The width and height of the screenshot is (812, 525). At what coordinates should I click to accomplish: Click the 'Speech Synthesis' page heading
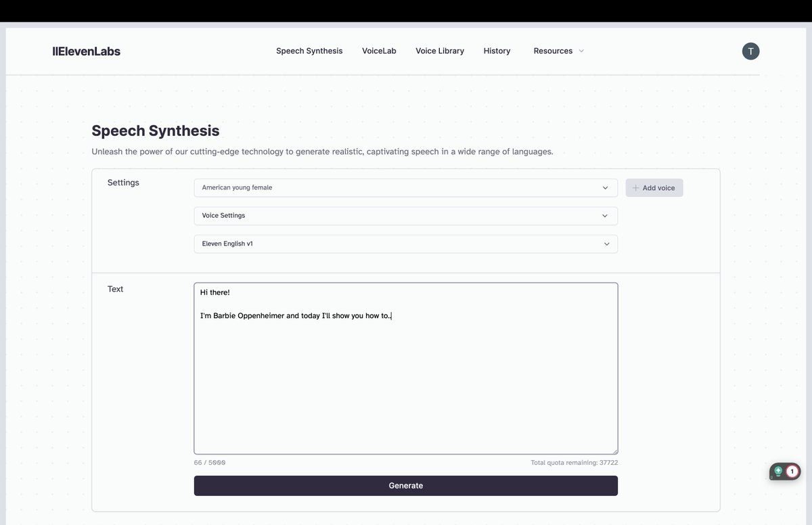point(156,131)
